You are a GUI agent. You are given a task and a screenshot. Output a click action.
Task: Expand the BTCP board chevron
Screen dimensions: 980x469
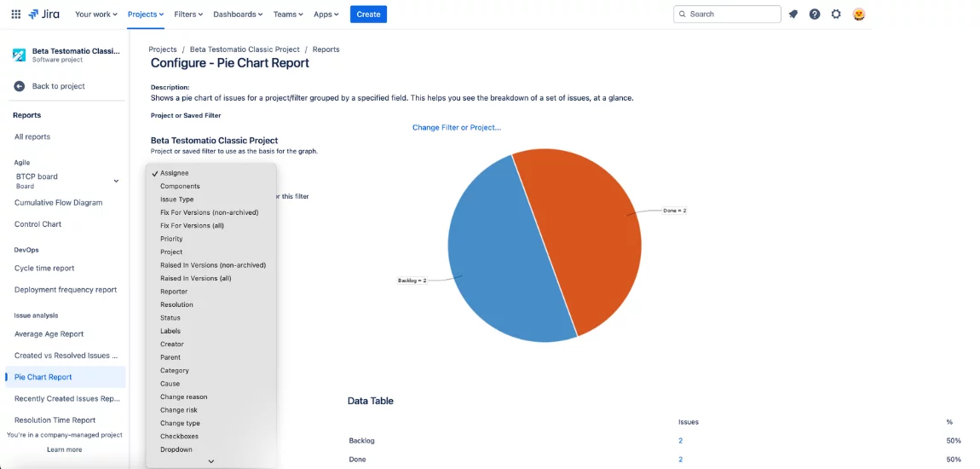[117, 181]
